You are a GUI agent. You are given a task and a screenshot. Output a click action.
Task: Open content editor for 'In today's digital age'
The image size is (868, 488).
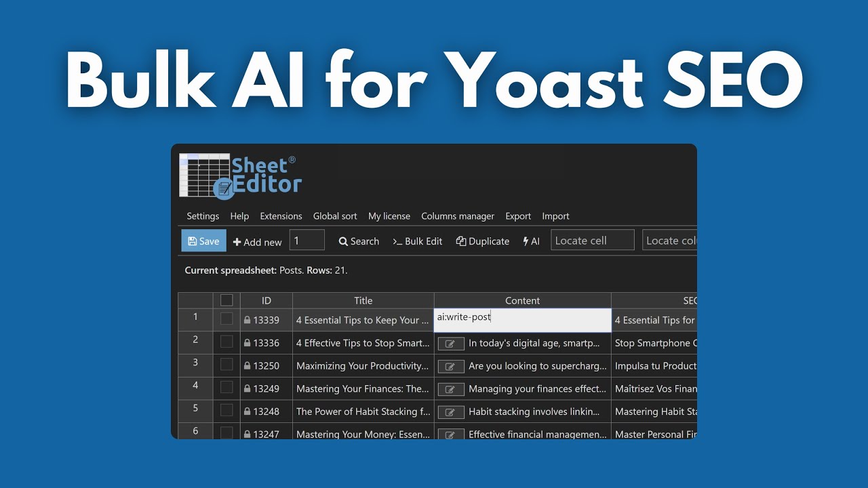coord(451,344)
